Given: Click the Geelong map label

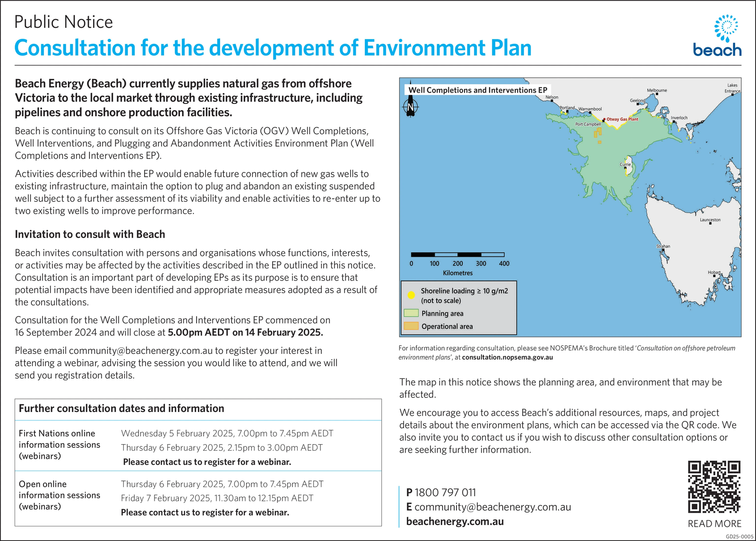Looking at the screenshot, I should pos(637,101).
